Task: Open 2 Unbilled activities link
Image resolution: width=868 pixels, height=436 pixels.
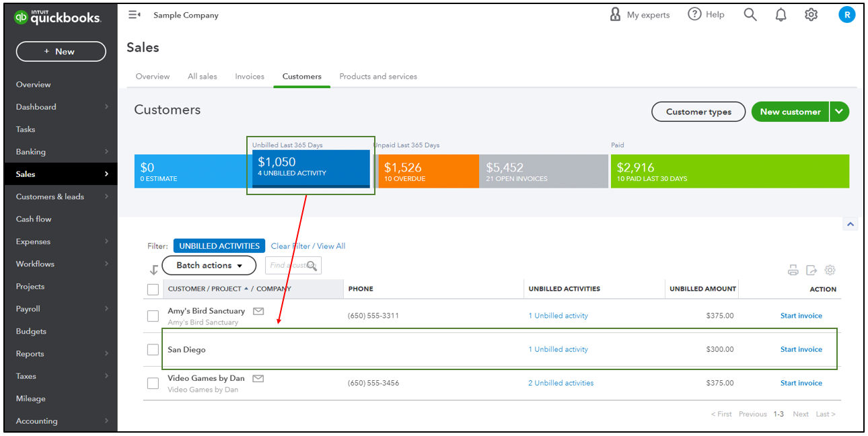Action: click(561, 383)
